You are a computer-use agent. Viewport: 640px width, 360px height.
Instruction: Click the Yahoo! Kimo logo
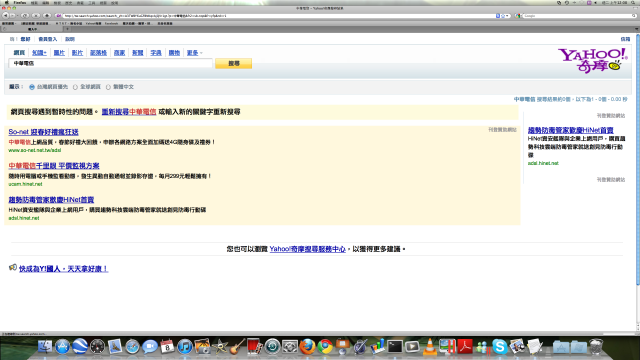(x=592, y=60)
